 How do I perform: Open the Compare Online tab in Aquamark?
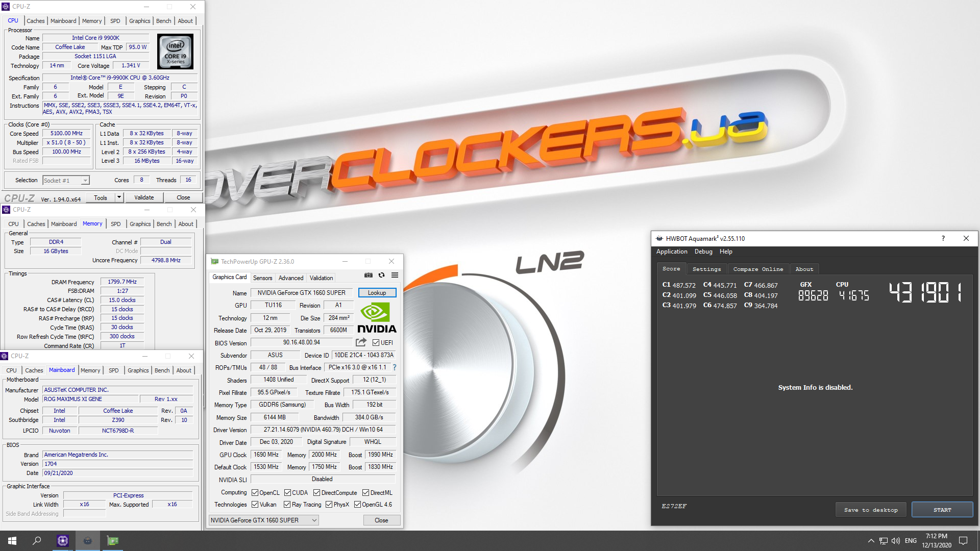point(758,269)
